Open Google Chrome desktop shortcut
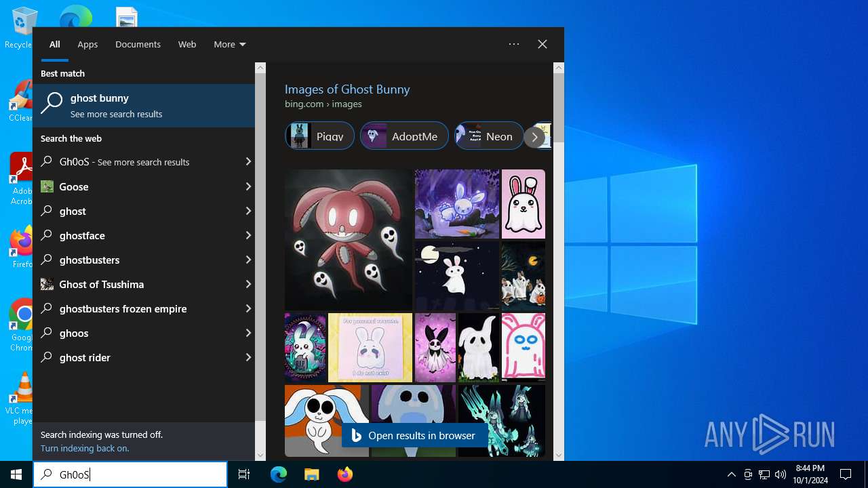The width and height of the screenshot is (868, 488). pos(21,325)
